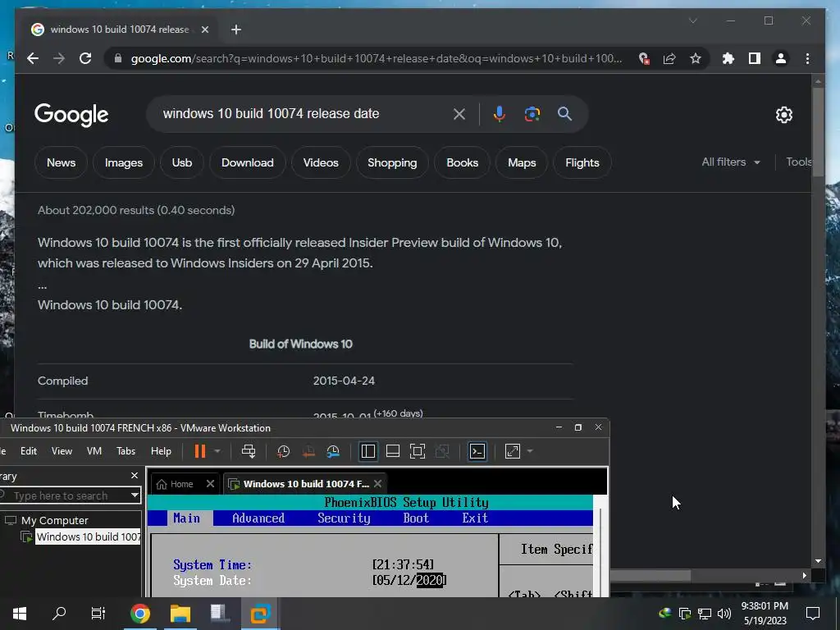Open Chrome profile avatar

781,58
